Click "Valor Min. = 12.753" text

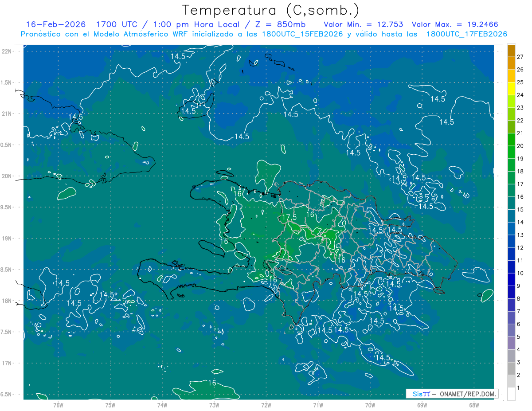[x=364, y=24]
